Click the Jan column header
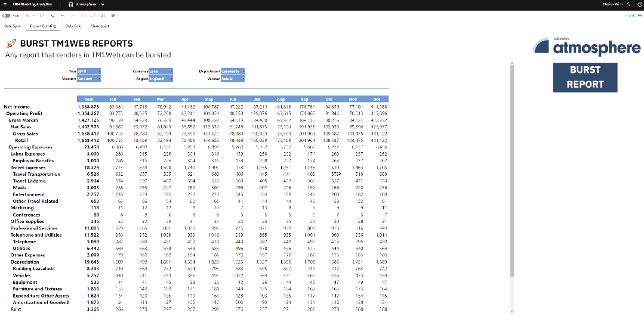 tap(113, 99)
